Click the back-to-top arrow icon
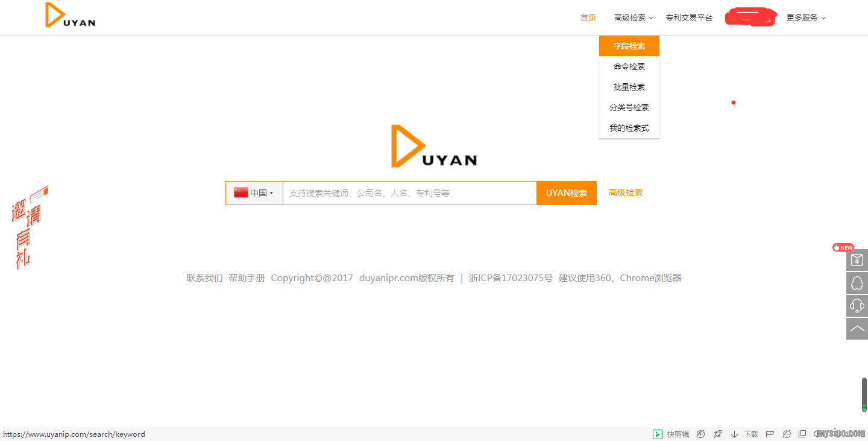Image resolution: width=868 pixels, height=441 pixels. (857, 329)
